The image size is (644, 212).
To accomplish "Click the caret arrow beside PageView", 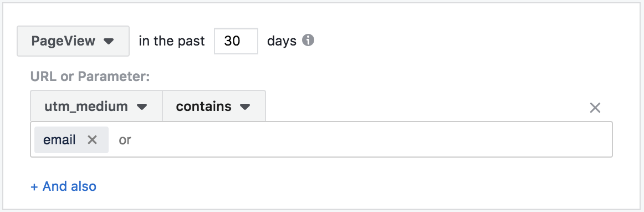I will click(109, 41).
